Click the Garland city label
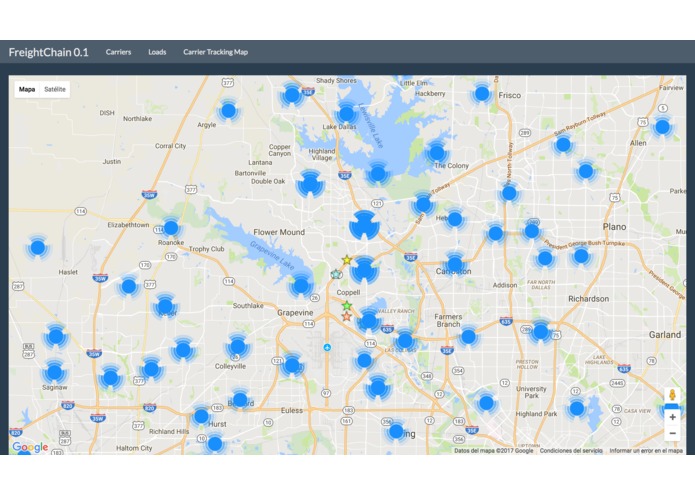The image size is (695, 494). pyautogui.click(x=665, y=335)
